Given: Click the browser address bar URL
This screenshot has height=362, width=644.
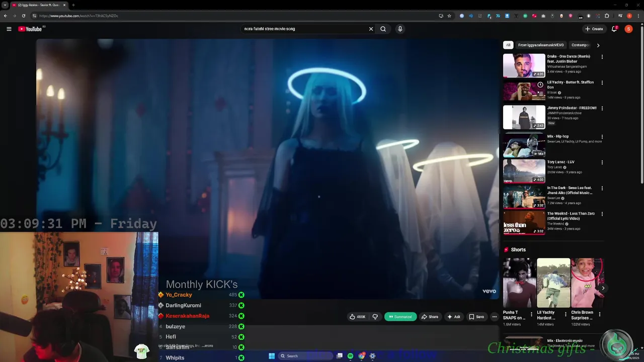Looking at the screenshot, I should 78,16.
